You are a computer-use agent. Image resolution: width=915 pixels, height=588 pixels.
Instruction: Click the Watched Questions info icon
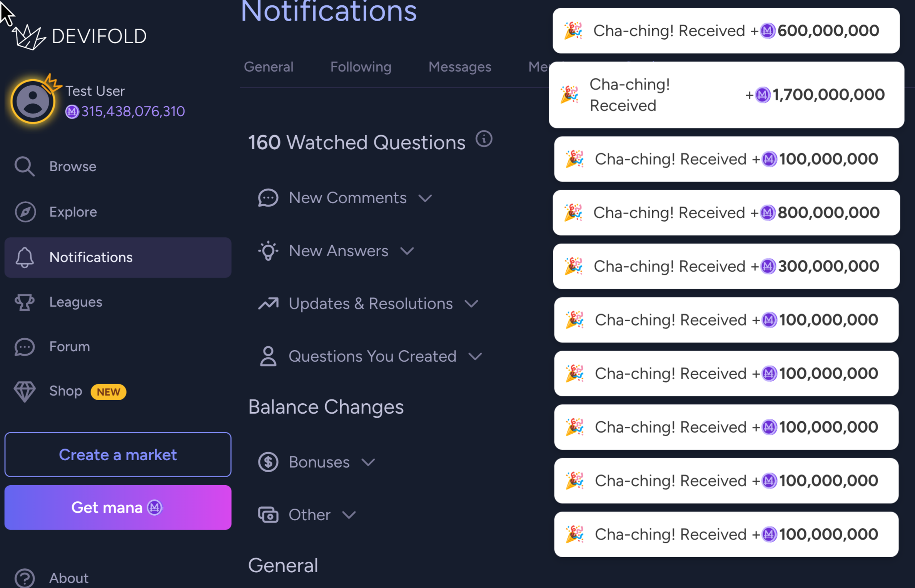(x=484, y=139)
